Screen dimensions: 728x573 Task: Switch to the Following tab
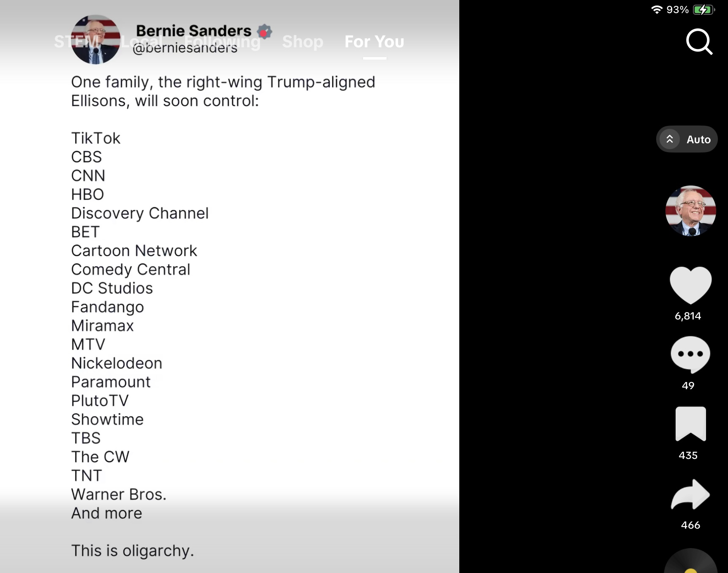(223, 41)
